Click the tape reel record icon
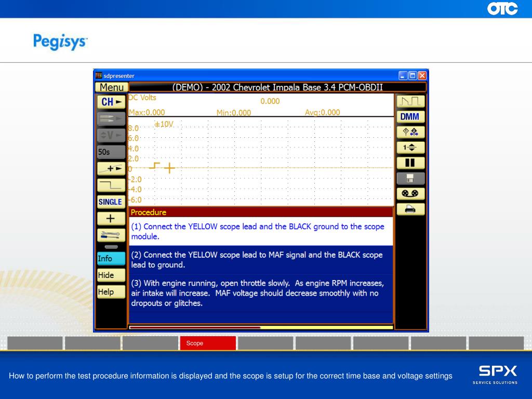The image size is (532, 399). click(x=410, y=194)
